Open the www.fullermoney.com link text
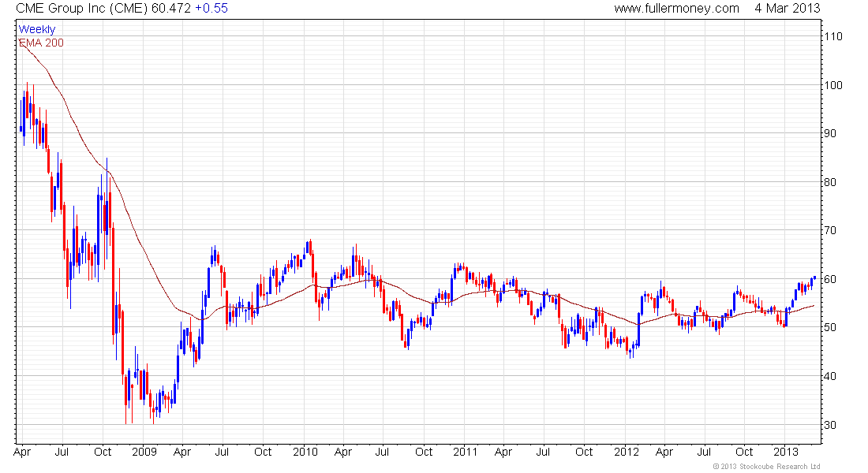Image resolution: width=868 pixels, height=473 pixels. pos(676,9)
